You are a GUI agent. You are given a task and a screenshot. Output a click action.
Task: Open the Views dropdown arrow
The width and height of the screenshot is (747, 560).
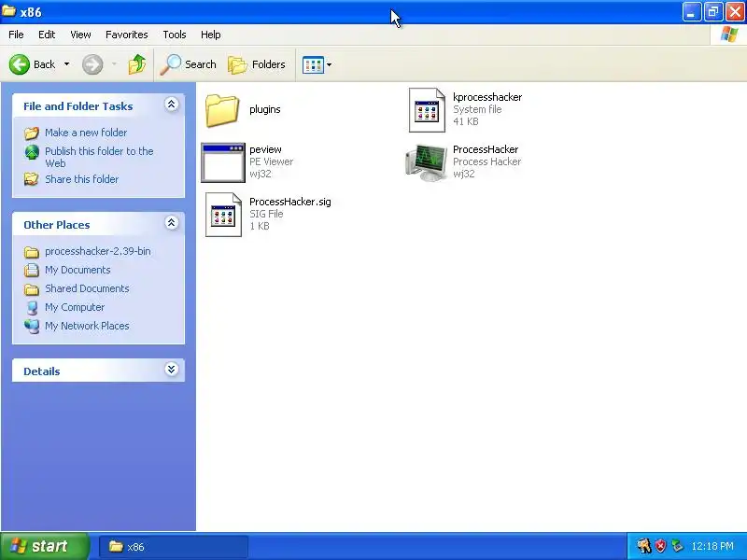point(330,64)
